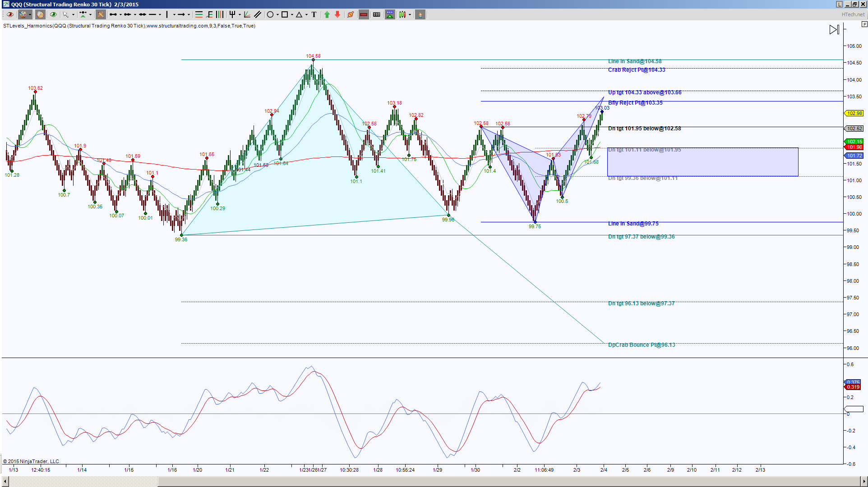Select the node marker drawing tool
868x487 pixels.
(83, 14)
